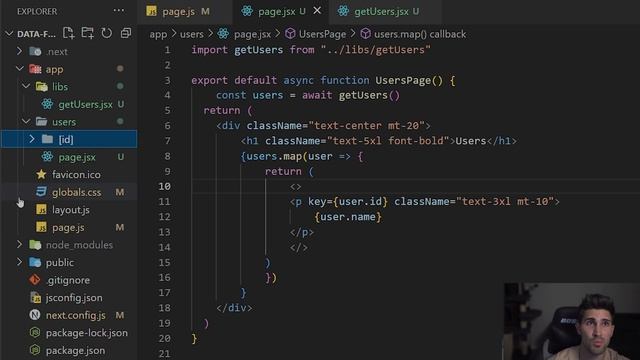Place cursor on the import getUsers line
This screenshot has height=360, width=640.
(311, 50)
